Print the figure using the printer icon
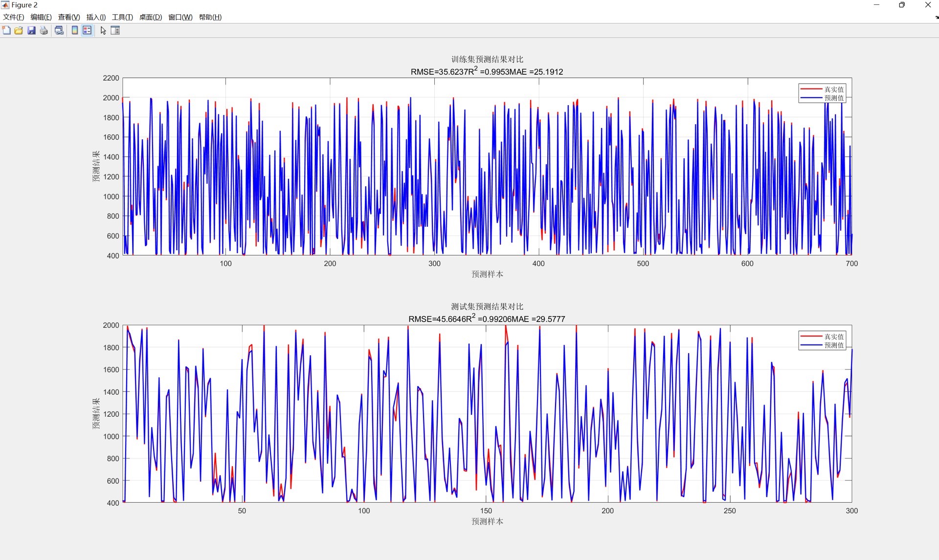The height and width of the screenshot is (560, 939). (x=44, y=30)
